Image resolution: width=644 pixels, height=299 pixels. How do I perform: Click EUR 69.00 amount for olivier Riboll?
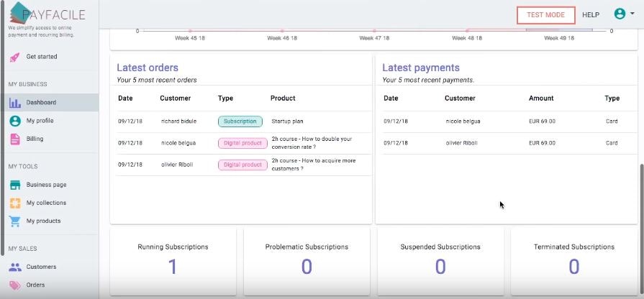542,143
